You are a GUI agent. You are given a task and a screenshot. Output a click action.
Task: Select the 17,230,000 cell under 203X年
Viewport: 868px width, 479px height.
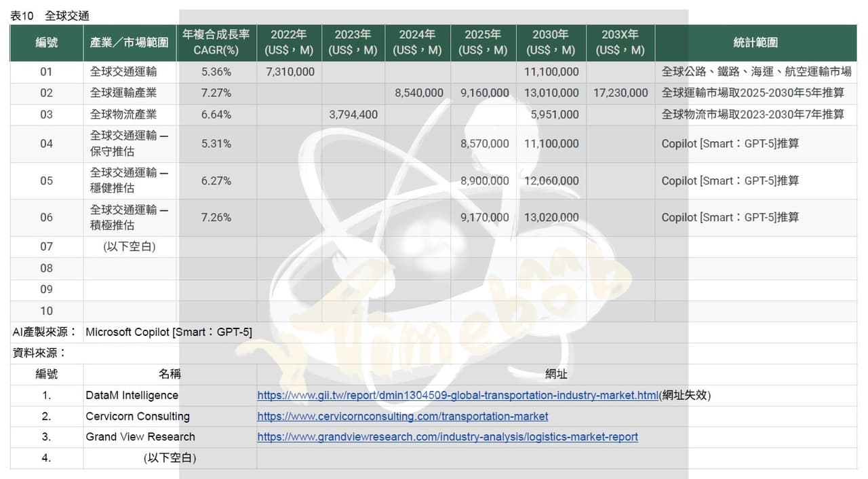620,93
